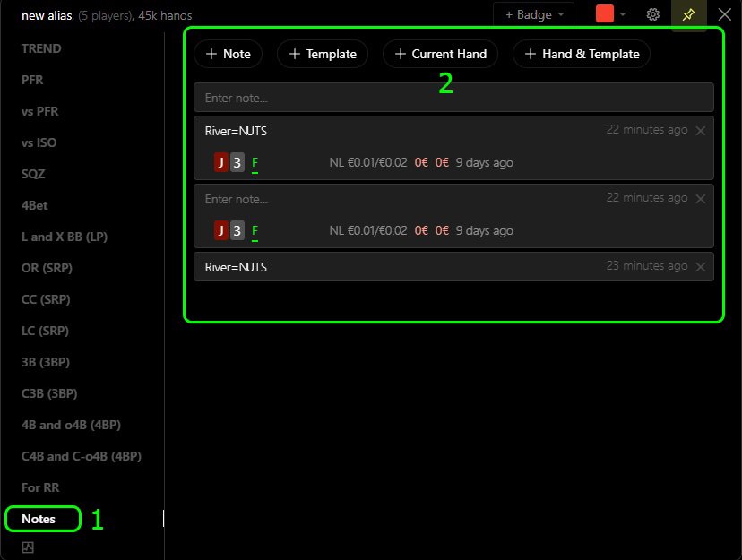Remove the empty note with X icon
Viewport: 742px width, 560px height.
701,199
